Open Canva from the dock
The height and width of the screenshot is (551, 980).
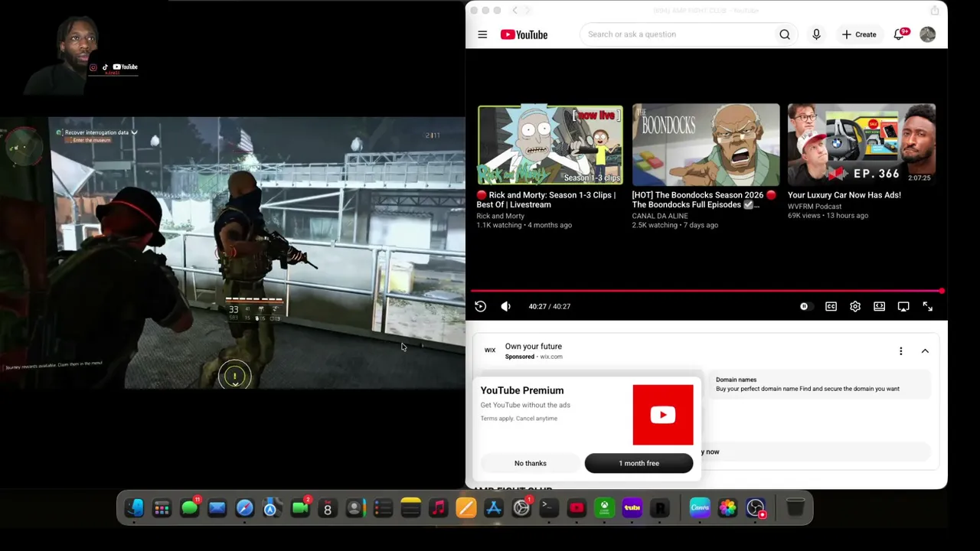pos(700,507)
